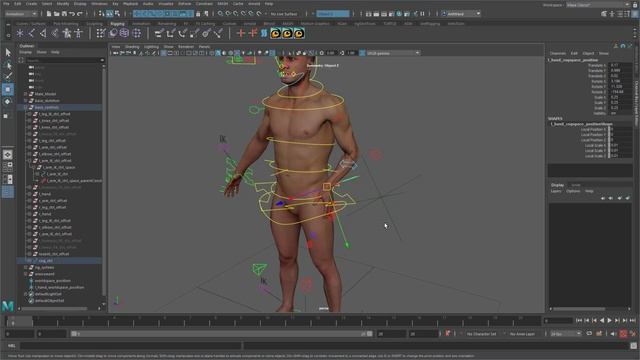
Task: Click the red plus Set Key icon
Action: [241, 33]
